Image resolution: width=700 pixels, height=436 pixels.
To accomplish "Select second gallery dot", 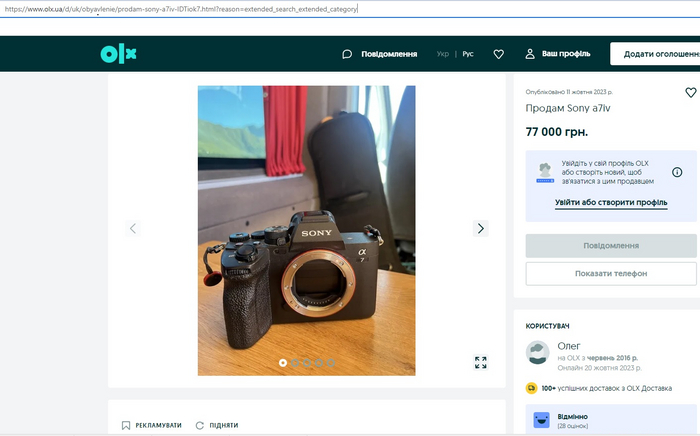I will pyautogui.click(x=295, y=363).
